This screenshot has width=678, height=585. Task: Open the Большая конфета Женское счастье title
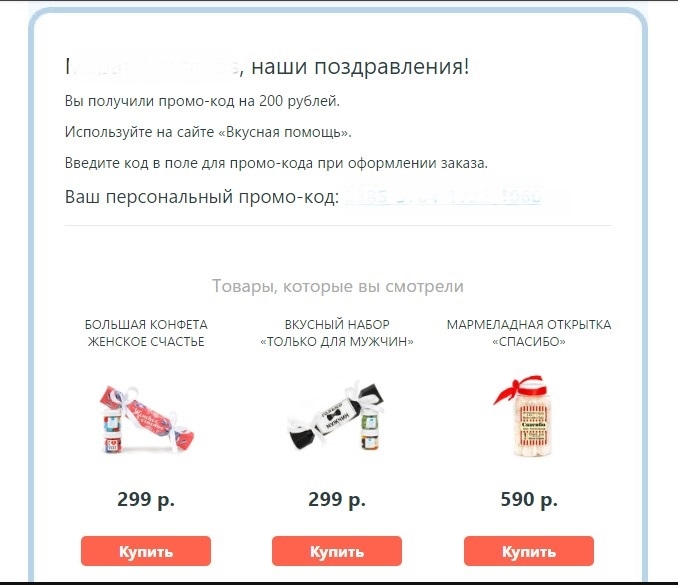pyautogui.click(x=146, y=333)
